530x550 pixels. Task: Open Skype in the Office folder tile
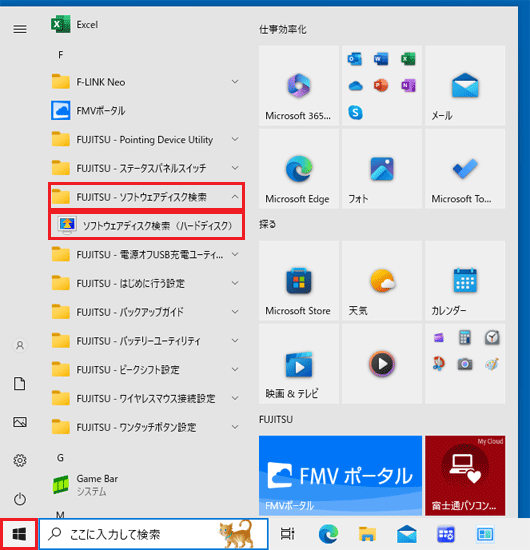coord(355,113)
